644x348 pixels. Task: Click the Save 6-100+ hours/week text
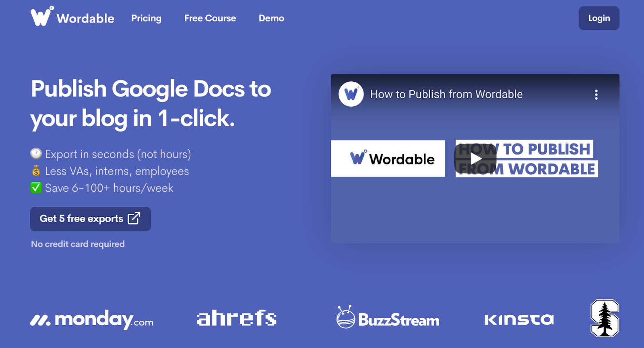tap(109, 188)
